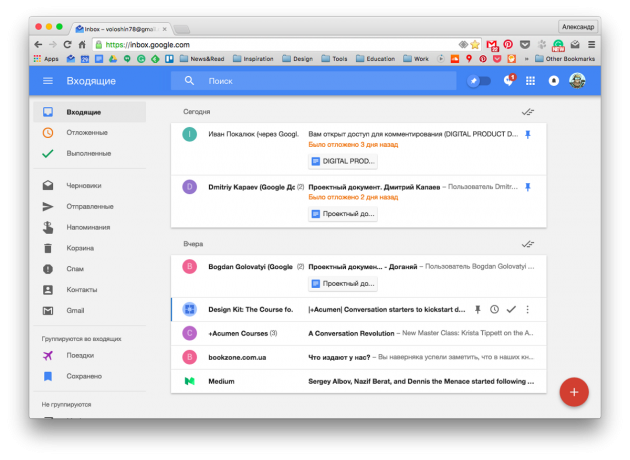Open Черновики drafts folder
Screen dimensions: 630x460
click(90, 186)
